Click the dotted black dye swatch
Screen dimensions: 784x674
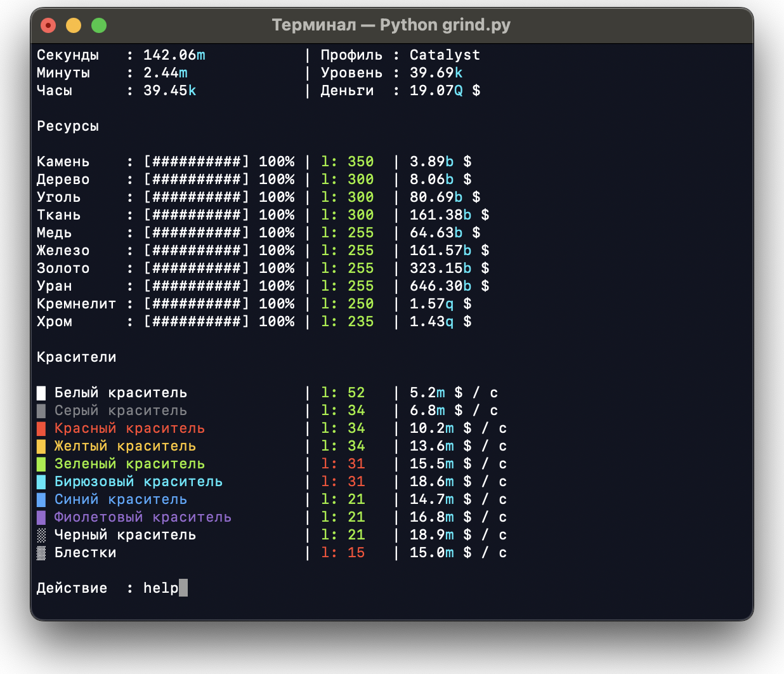[41, 535]
